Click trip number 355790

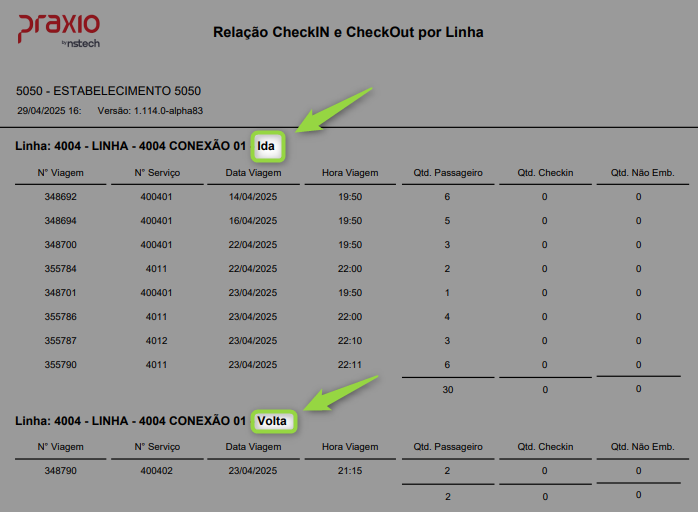click(61, 365)
